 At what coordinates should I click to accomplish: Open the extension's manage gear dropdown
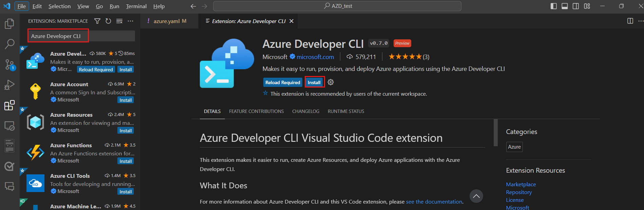[x=331, y=82]
